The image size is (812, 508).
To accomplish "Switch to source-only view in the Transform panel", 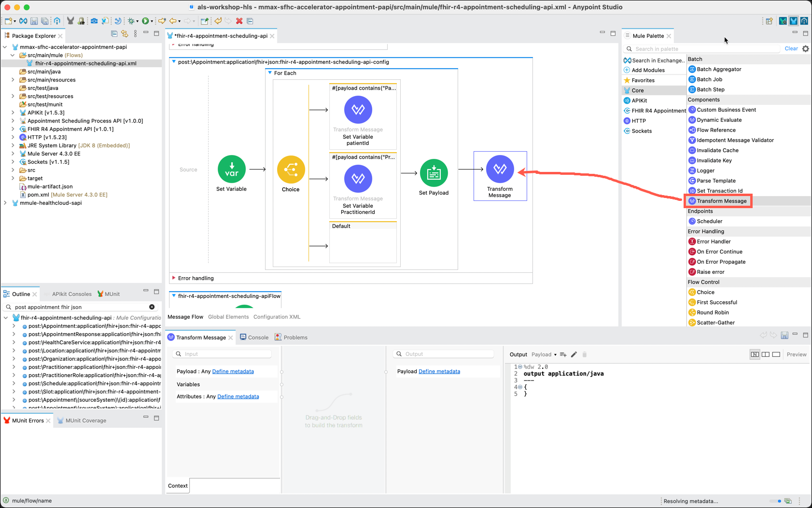I will [776, 354].
